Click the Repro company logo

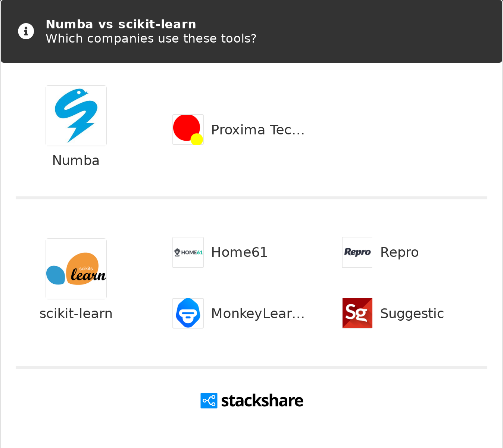tap(357, 252)
